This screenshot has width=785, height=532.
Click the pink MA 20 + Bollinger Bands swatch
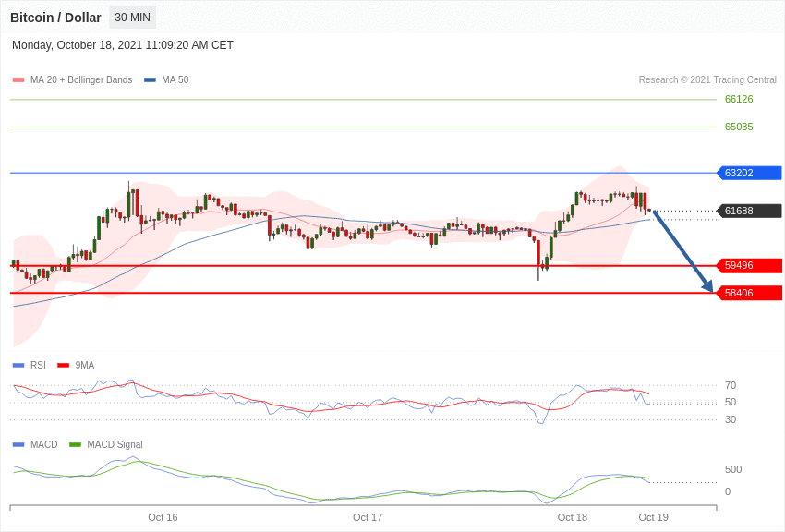point(18,80)
